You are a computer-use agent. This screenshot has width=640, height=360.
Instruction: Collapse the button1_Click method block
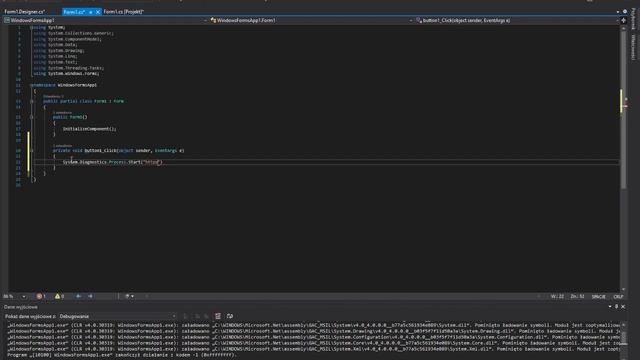coord(32,151)
